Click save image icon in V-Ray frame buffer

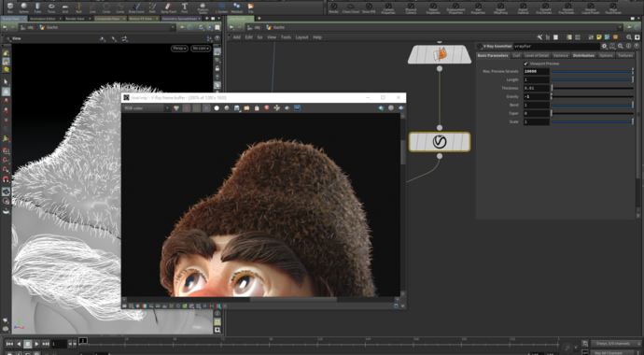tap(236, 108)
